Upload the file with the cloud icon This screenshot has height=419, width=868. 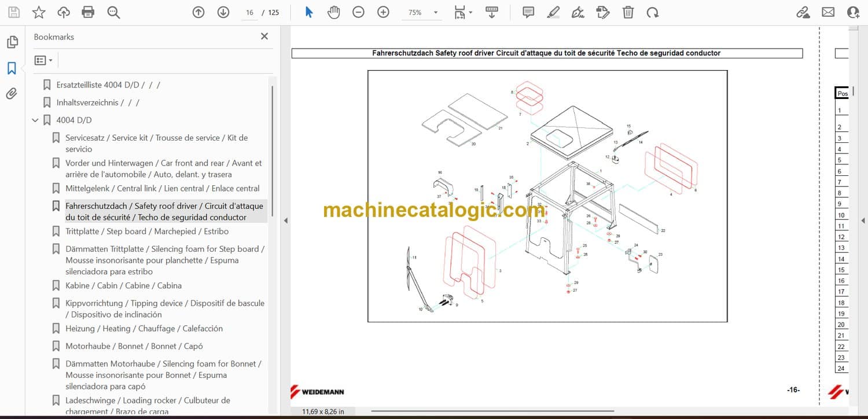click(x=64, y=12)
